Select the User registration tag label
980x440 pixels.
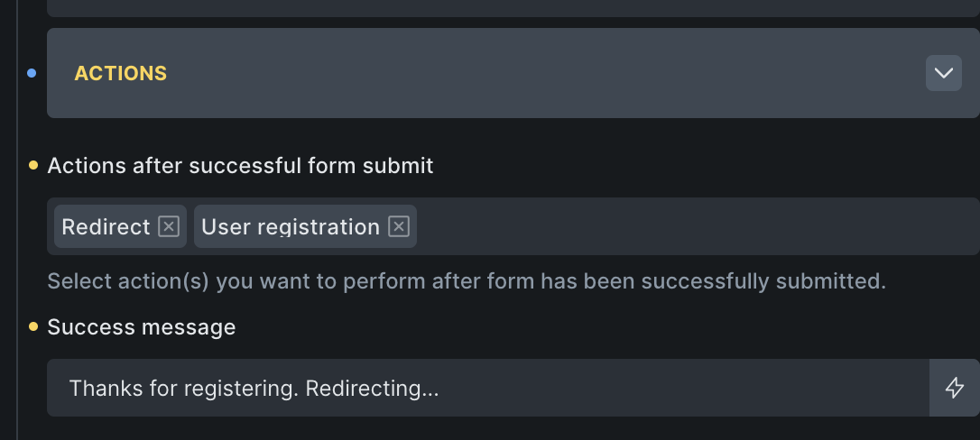tap(290, 226)
